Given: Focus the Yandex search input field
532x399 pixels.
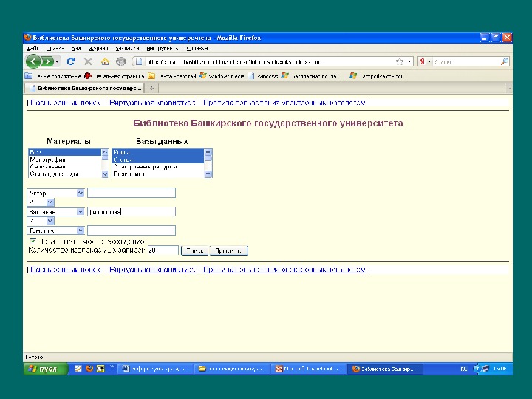Looking at the screenshot, I should click(465, 62).
